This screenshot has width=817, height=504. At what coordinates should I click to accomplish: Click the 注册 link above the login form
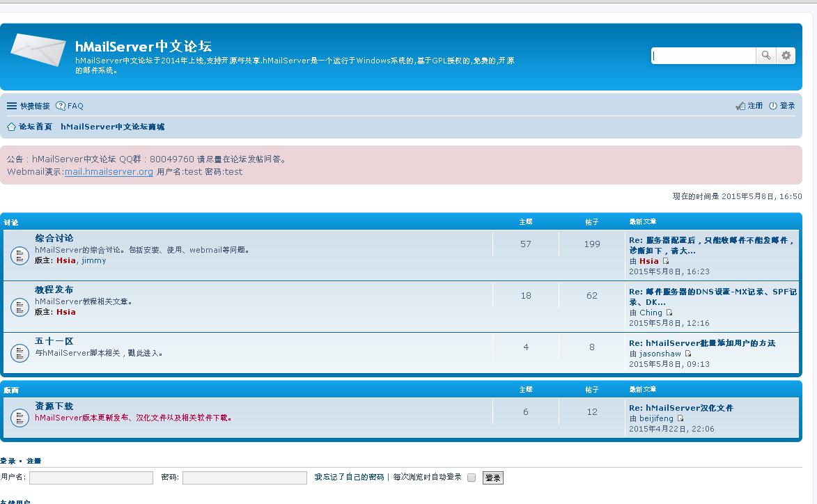click(x=34, y=461)
